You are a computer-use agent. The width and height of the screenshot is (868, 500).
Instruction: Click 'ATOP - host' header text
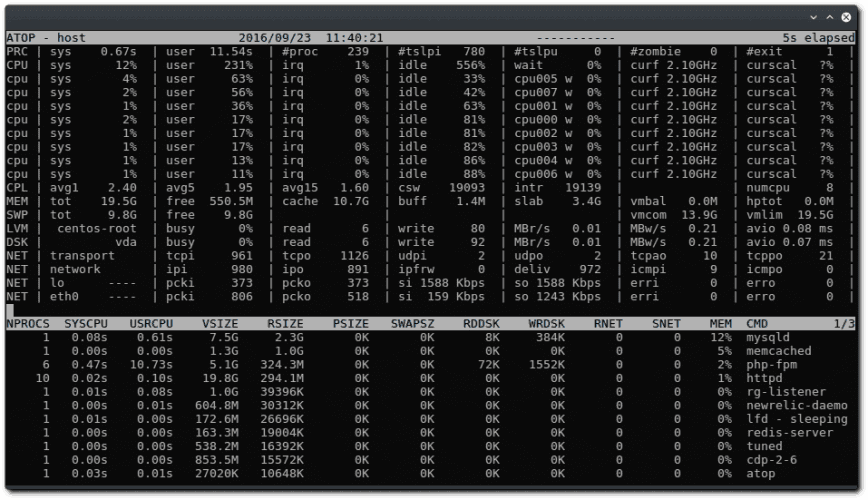click(46, 38)
